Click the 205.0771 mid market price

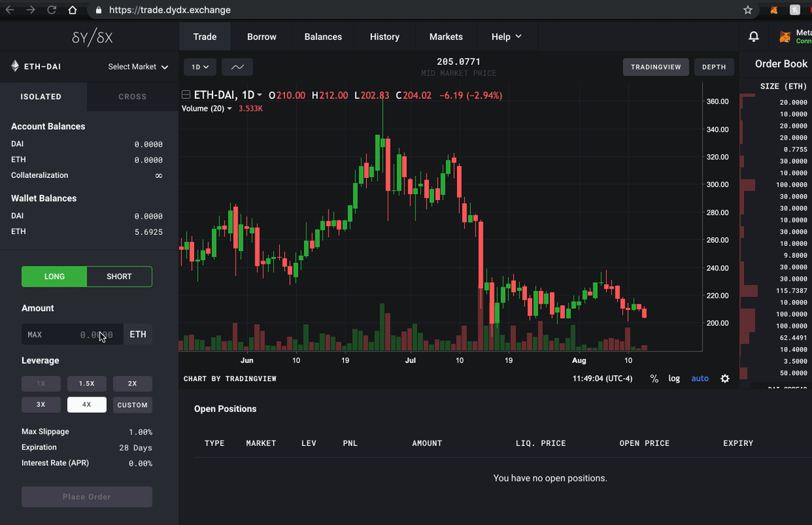coord(458,62)
